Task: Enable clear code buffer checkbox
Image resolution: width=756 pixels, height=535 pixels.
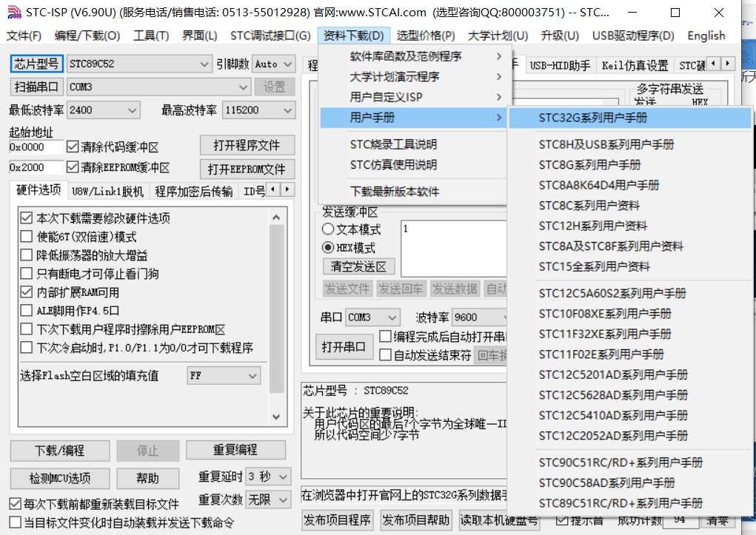Action: point(73,146)
